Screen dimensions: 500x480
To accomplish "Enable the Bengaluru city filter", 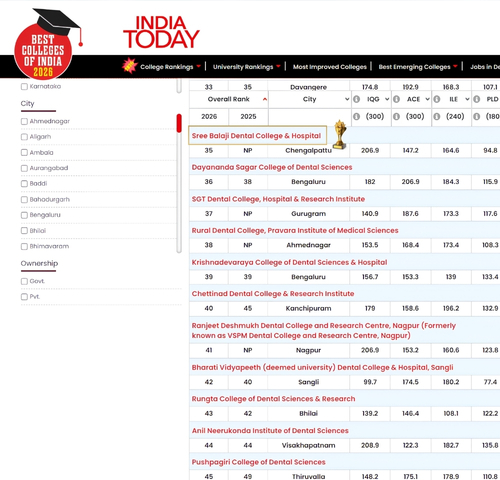I will 24,215.
